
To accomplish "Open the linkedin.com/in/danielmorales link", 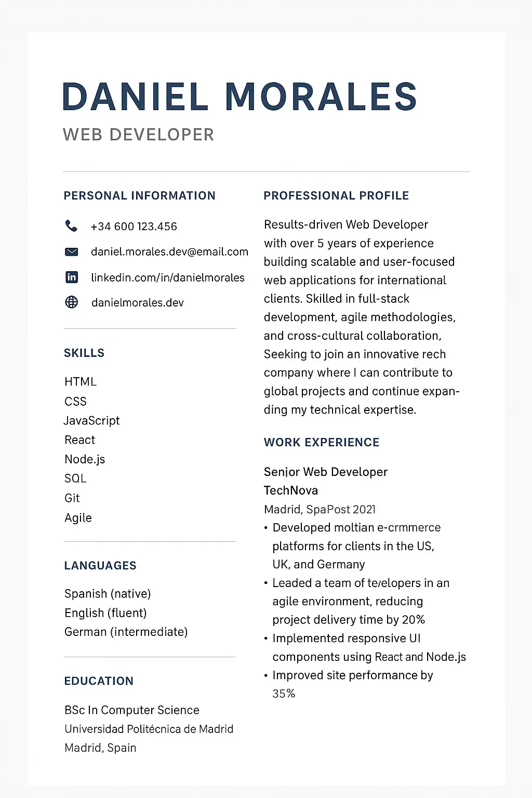I will coord(167,277).
